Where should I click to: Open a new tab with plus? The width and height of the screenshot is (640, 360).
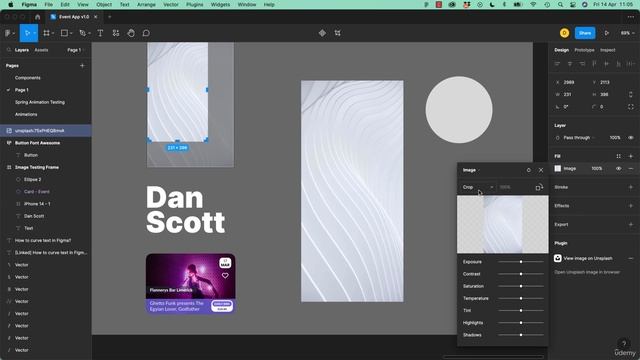109,17
